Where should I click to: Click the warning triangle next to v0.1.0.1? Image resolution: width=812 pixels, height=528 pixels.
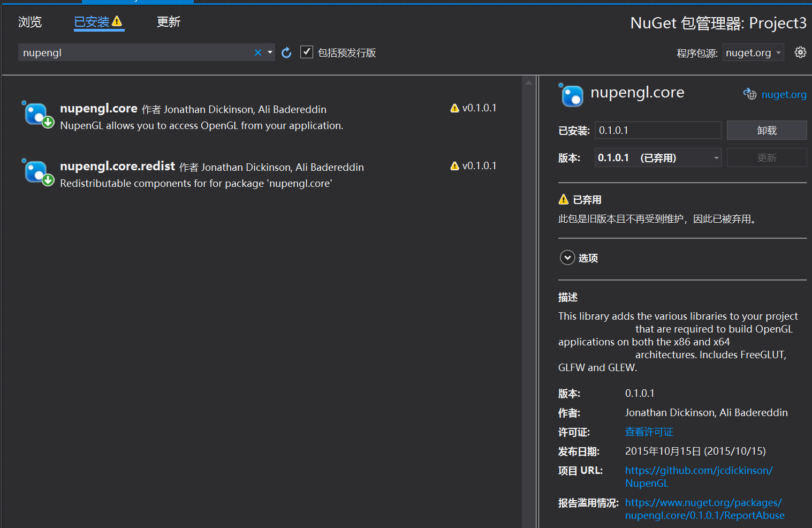pyautogui.click(x=453, y=108)
